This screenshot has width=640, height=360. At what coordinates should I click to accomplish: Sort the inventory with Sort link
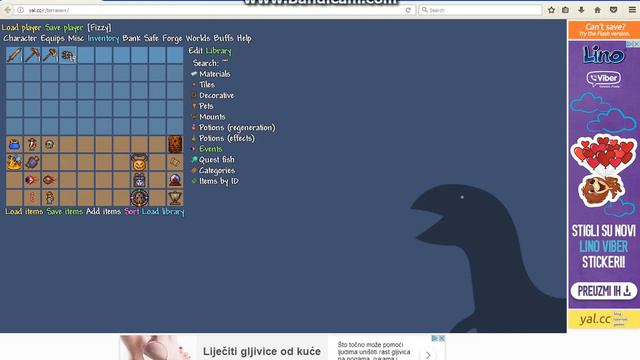131,211
